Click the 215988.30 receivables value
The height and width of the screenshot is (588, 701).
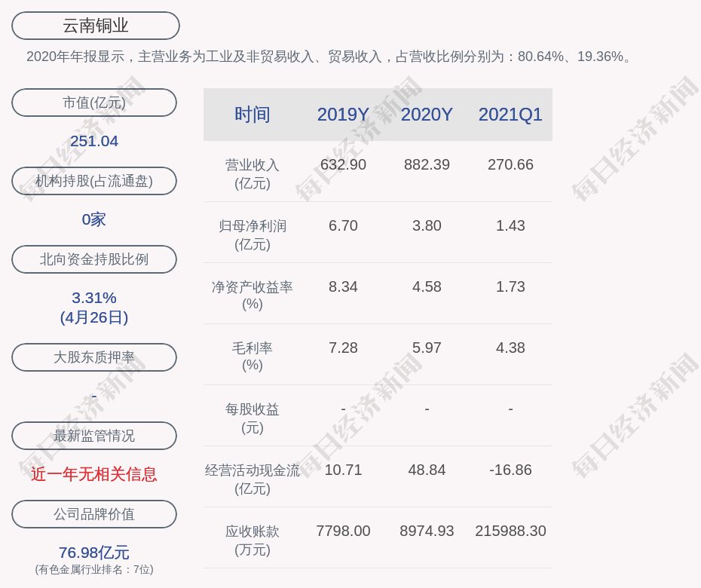510,531
